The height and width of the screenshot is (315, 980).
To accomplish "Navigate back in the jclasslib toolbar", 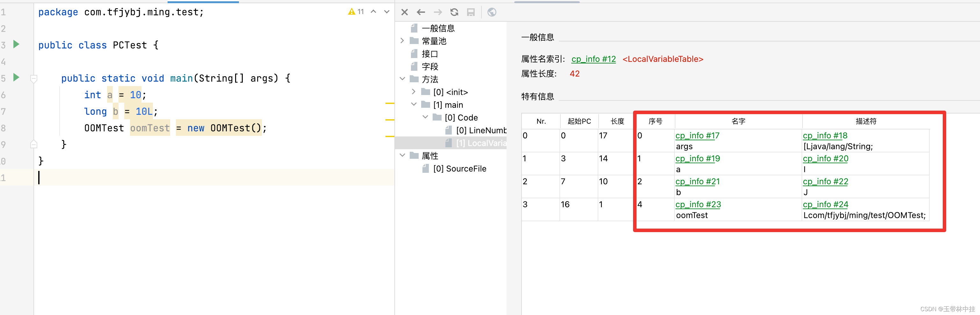I will tap(421, 12).
